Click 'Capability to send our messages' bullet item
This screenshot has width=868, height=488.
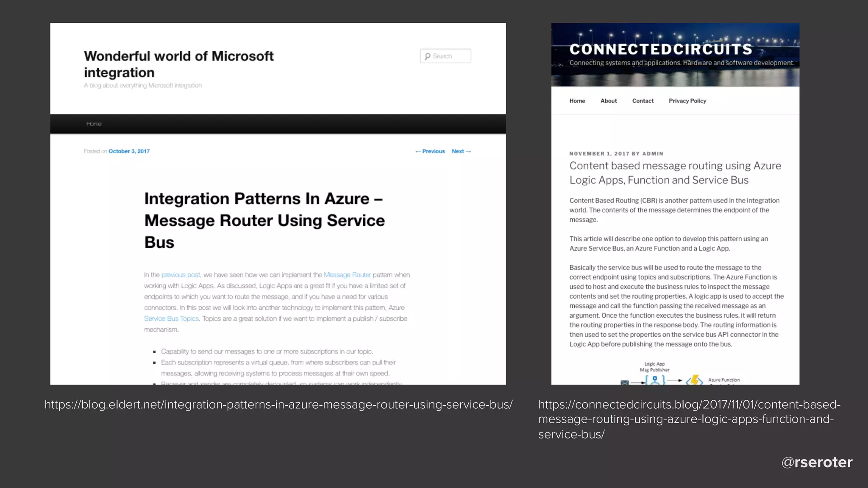pyautogui.click(x=267, y=352)
